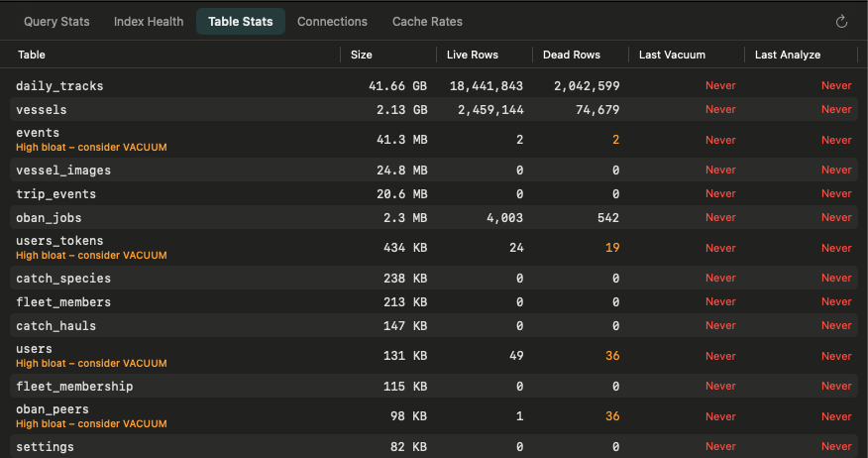
Task: Select the catch_species table name
Action: [x=63, y=279]
